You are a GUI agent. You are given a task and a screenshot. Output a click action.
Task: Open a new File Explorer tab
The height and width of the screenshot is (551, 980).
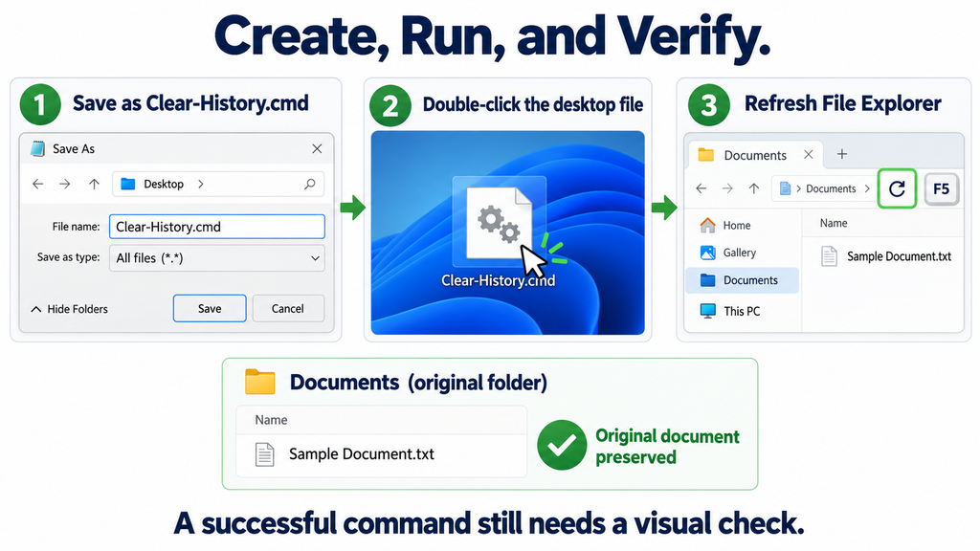(x=842, y=154)
